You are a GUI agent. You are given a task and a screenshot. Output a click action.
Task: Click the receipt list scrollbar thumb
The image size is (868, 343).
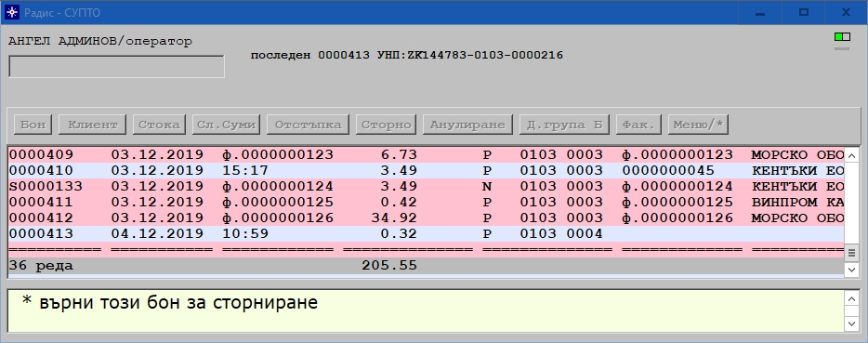pyautogui.click(x=852, y=253)
